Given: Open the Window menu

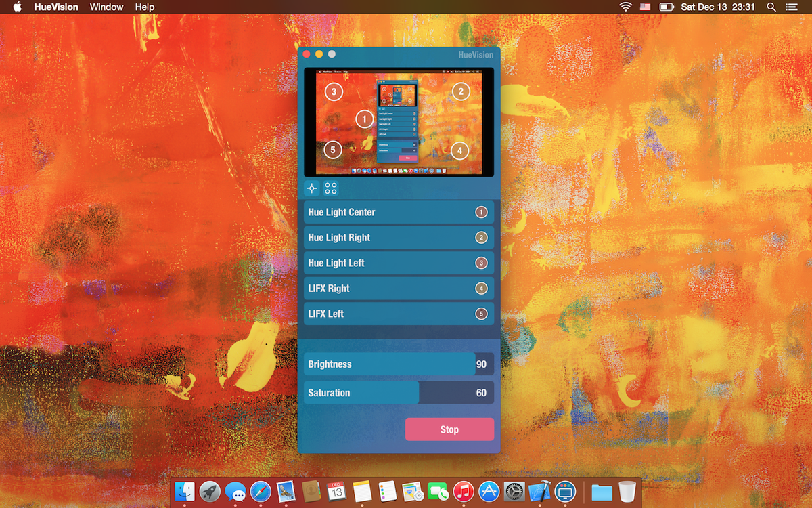Looking at the screenshot, I should 106,7.
